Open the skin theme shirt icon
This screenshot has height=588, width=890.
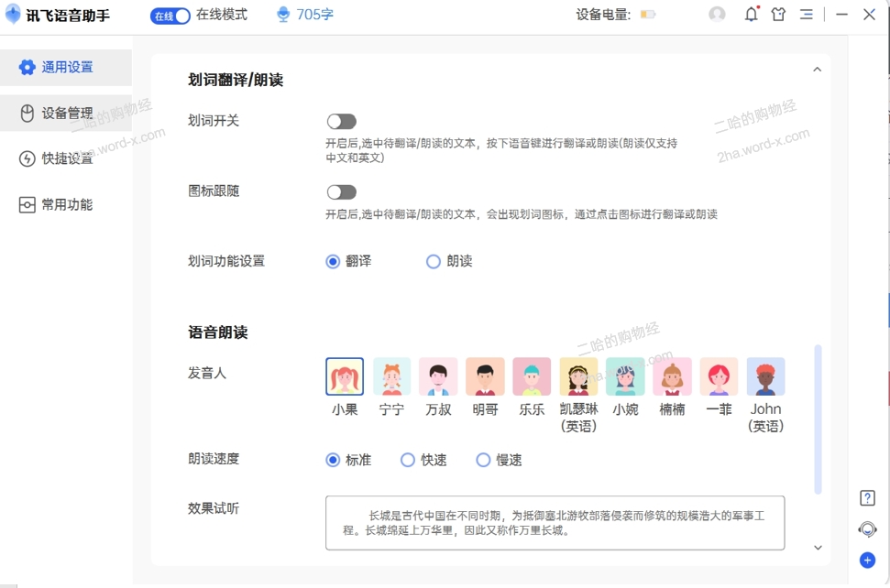[778, 15]
